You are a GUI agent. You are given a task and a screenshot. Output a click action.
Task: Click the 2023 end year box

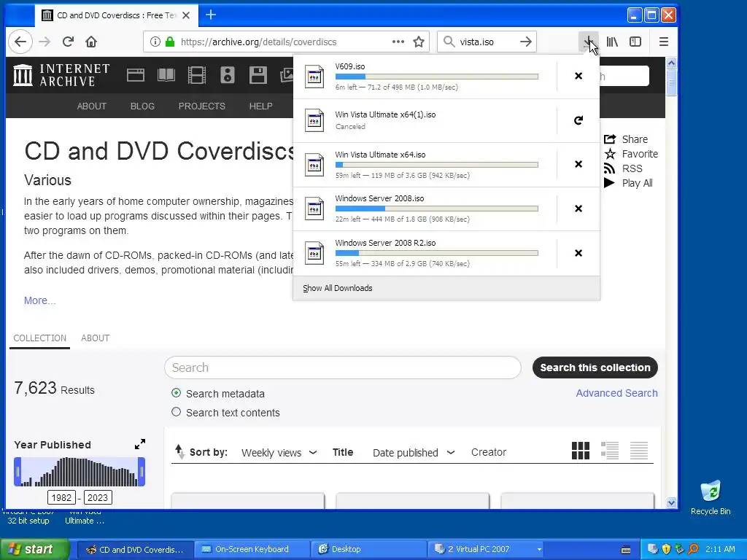[98, 497]
